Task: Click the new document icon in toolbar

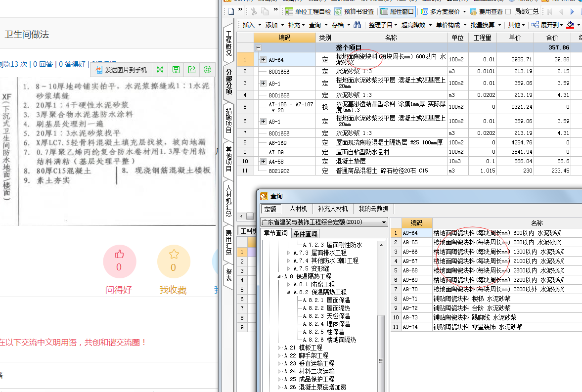Action: (231, 11)
